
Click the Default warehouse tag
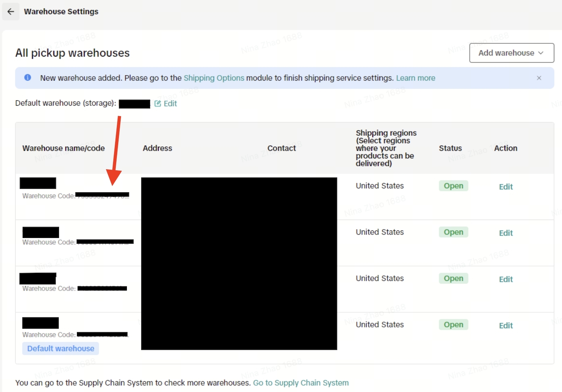coord(61,348)
